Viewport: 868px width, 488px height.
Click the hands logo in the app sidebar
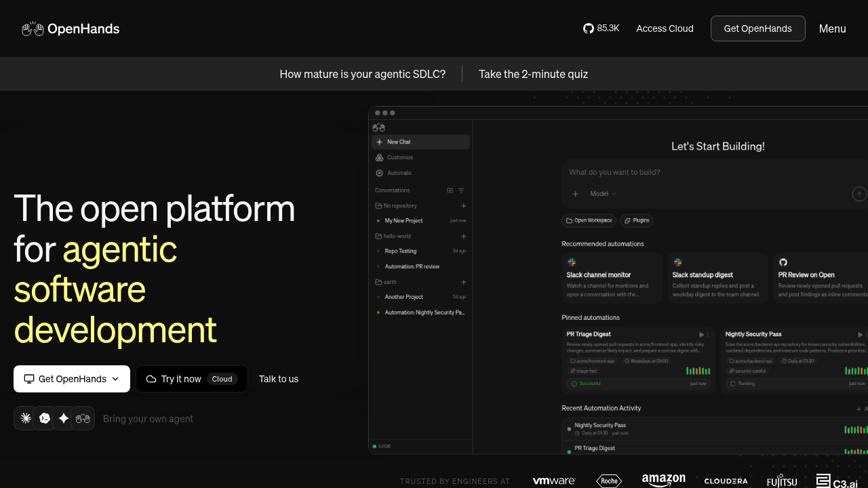click(378, 127)
